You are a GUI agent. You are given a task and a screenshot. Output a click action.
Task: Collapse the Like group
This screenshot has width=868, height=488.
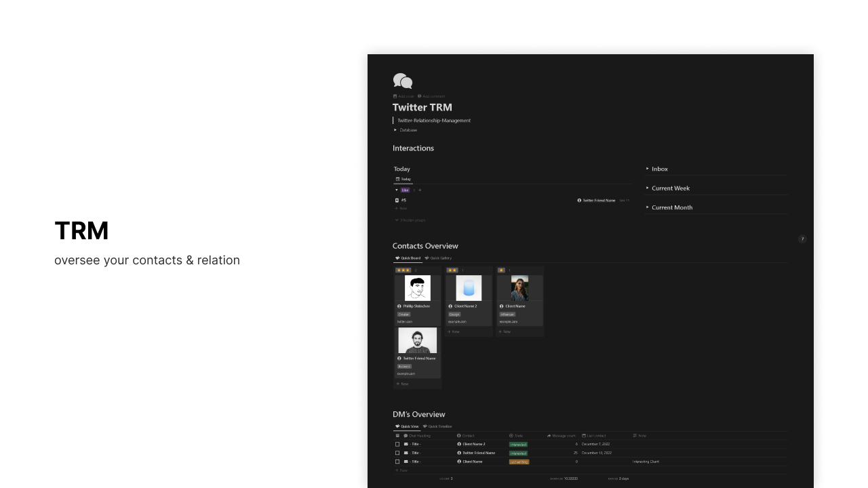397,190
